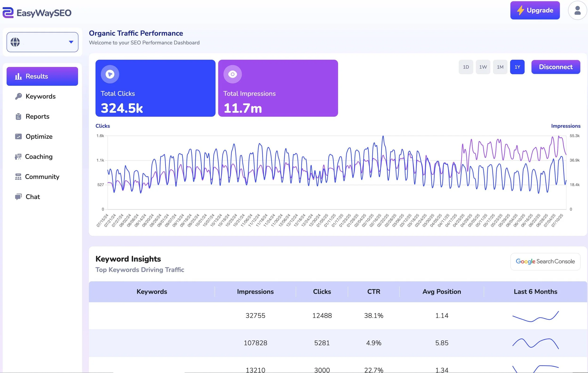The width and height of the screenshot is (588, 373).
Task: Switch time range to 1D
Action: point(466,67)
